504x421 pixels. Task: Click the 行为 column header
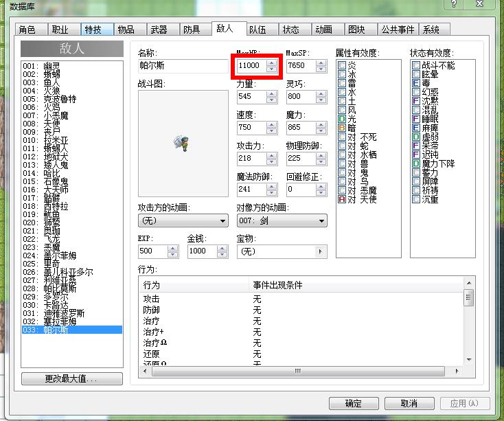(194, 285)
